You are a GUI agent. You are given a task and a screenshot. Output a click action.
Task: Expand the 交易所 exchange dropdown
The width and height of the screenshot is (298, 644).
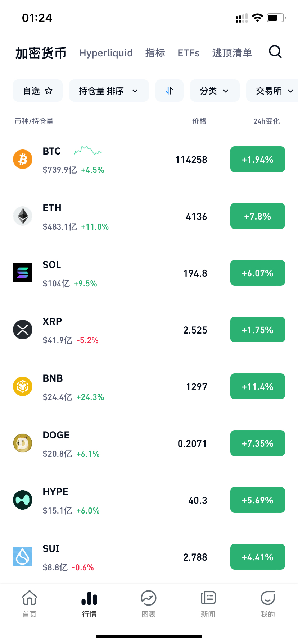tap(274, 91)
